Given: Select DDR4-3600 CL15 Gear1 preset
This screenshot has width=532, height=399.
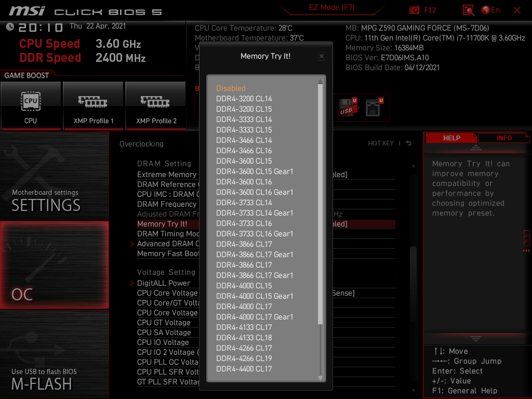Looking at the screenshot, I should click(x=255, y=171).
